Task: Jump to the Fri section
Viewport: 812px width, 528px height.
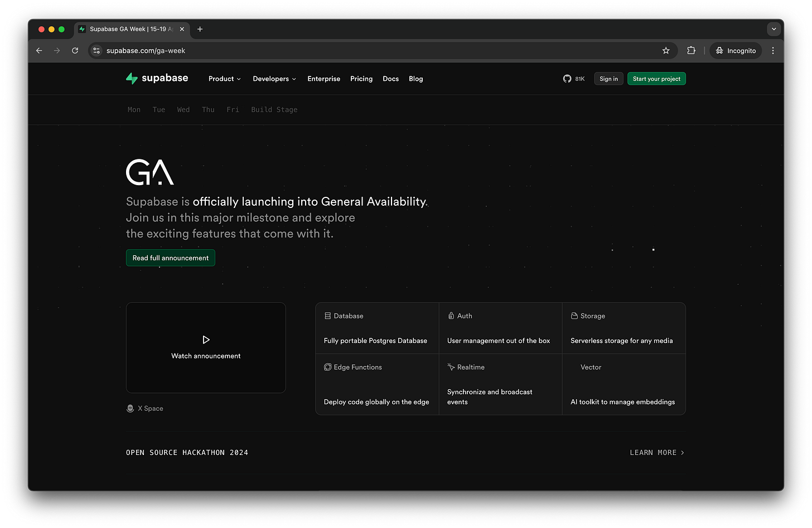Action: pos(233,110)
